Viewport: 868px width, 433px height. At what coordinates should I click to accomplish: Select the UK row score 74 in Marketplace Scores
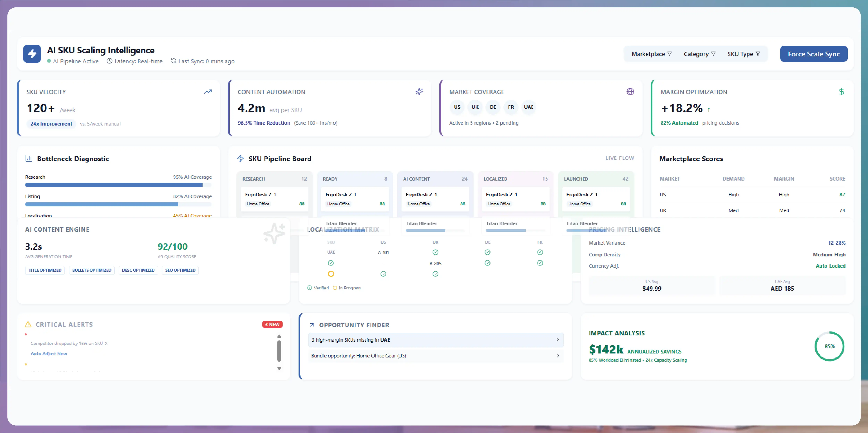click(842, 211)
